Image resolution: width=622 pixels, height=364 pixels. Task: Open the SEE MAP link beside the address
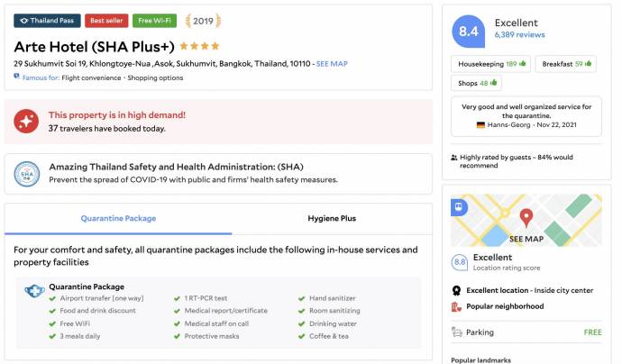pos(332,63)
